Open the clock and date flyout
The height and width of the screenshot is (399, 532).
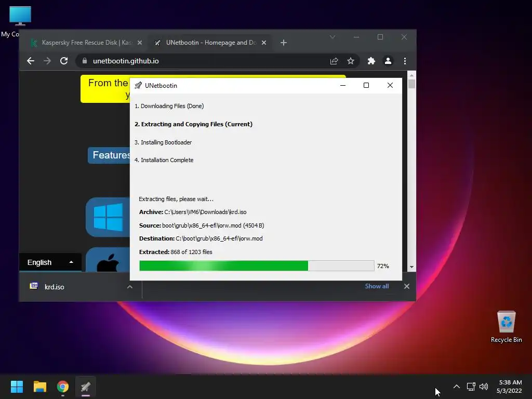click(x=509, y=387)
